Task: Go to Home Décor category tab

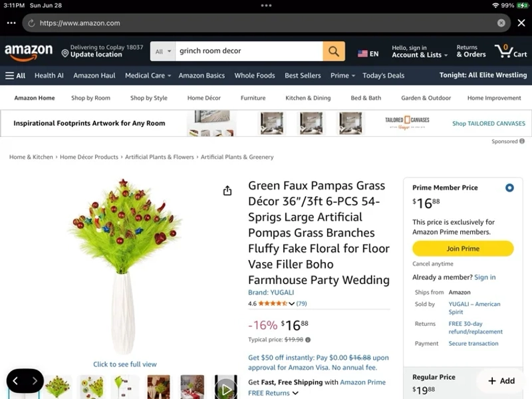Action: [204, 98]
